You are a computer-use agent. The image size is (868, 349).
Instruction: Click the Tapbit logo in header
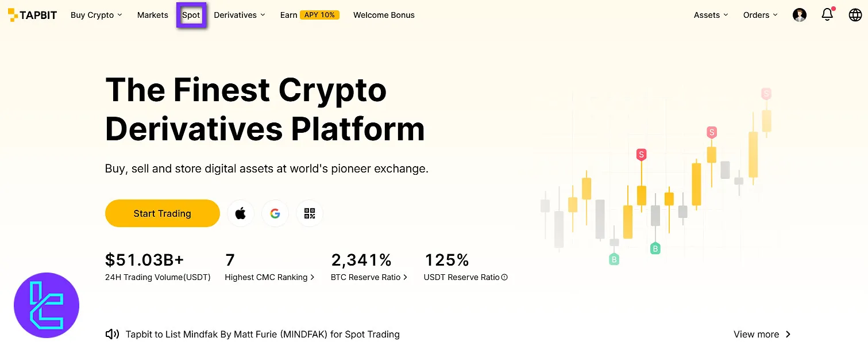click(32, 15)
